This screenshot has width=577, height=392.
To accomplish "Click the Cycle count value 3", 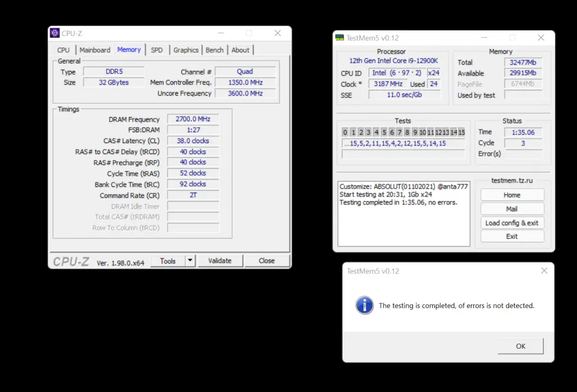I will [523, 144].
